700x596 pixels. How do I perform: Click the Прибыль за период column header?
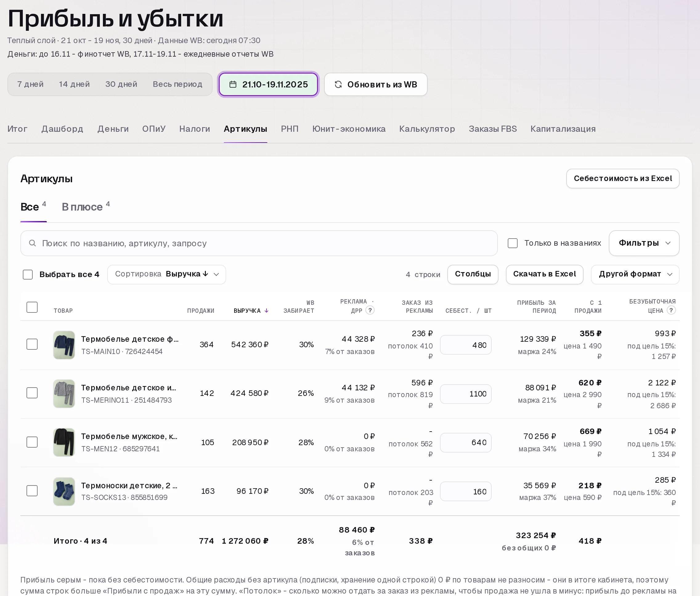click(536, 306)
